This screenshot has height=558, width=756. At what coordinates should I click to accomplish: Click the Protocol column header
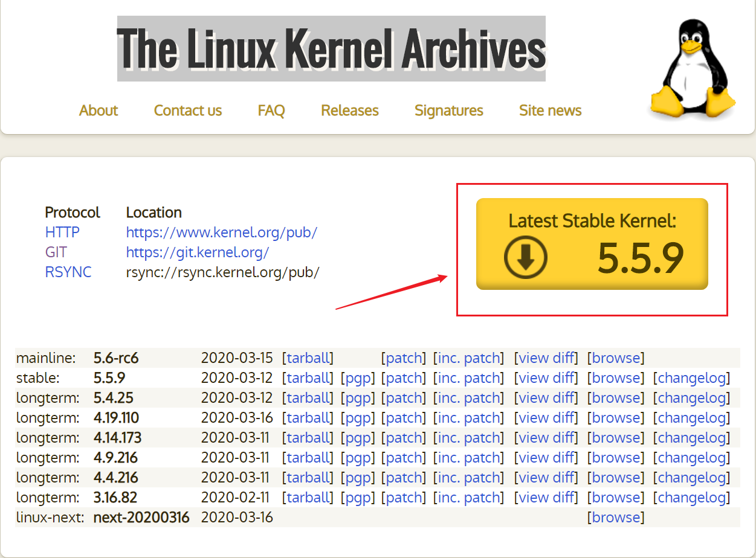coord(73,213)
